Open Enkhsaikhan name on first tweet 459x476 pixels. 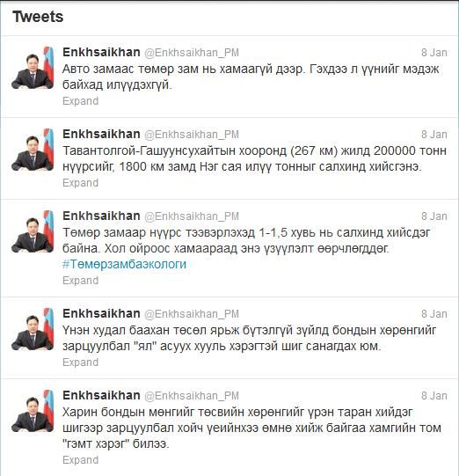(101, 52)
